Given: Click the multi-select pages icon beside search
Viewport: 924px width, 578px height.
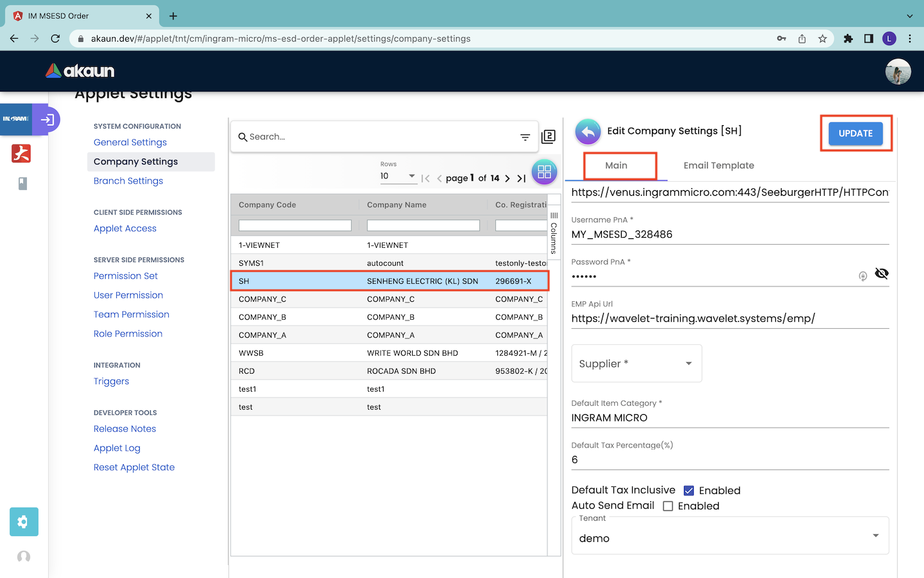Looking at the screenshot, I should click(x=548, y=137).
